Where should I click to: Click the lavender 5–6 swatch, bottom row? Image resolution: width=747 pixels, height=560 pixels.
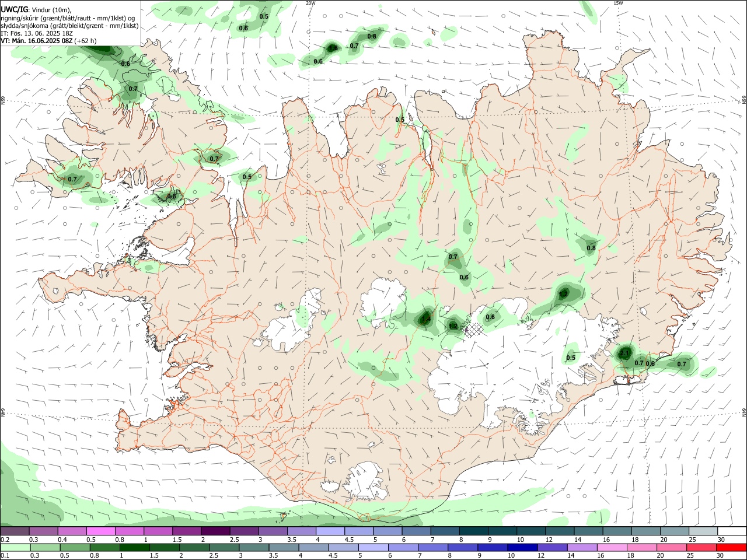[373, 547]
